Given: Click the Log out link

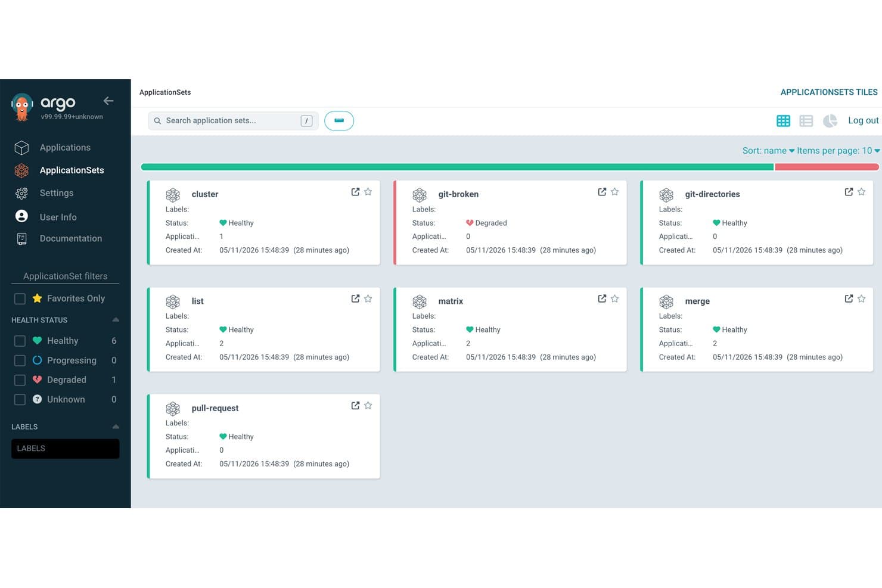Looking at the screenshot, I should (x=863, y=120).
